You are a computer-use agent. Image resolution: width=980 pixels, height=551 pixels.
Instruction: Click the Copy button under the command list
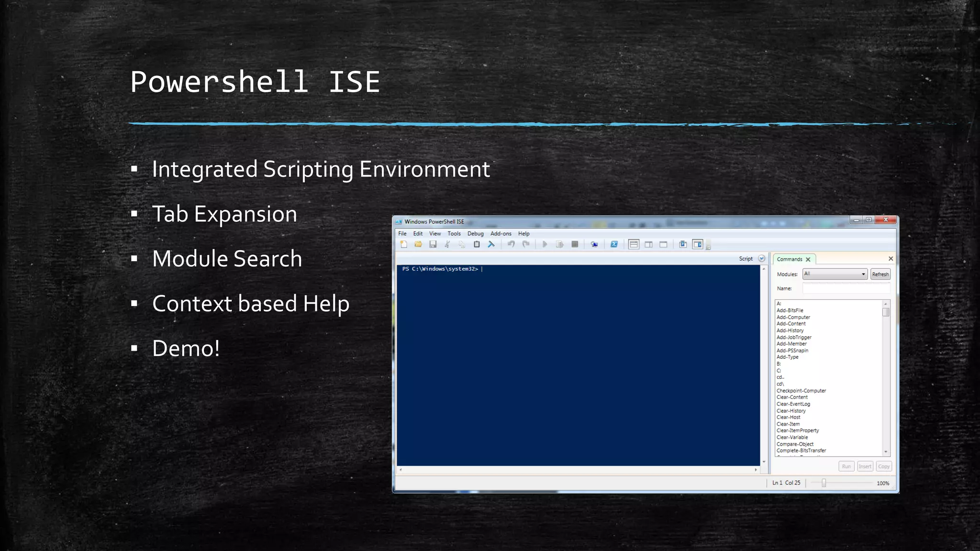coord(884,466)
